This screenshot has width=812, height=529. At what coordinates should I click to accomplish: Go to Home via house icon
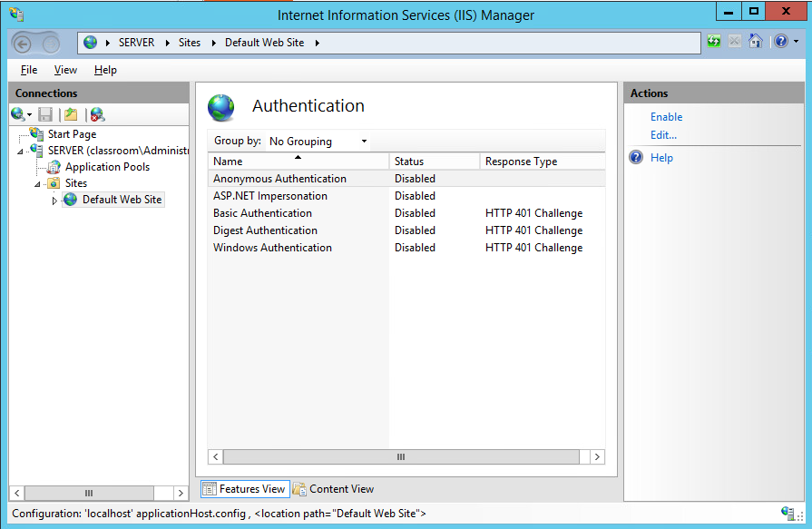tap(756, 41)
